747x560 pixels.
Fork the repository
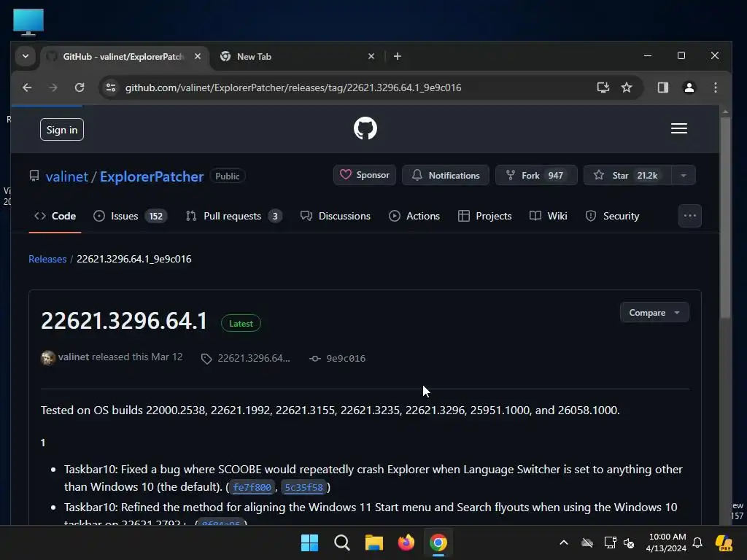pyautogui.click(x=536, y=175)
